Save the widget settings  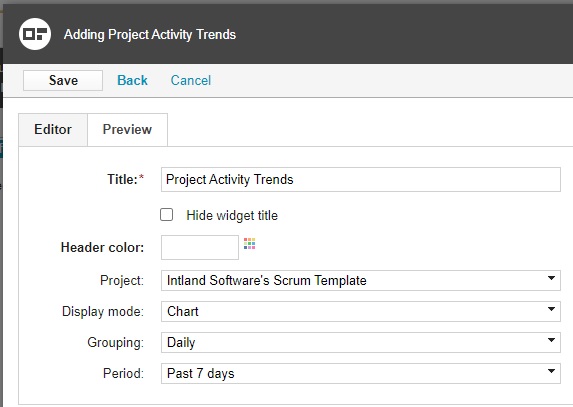63,80
